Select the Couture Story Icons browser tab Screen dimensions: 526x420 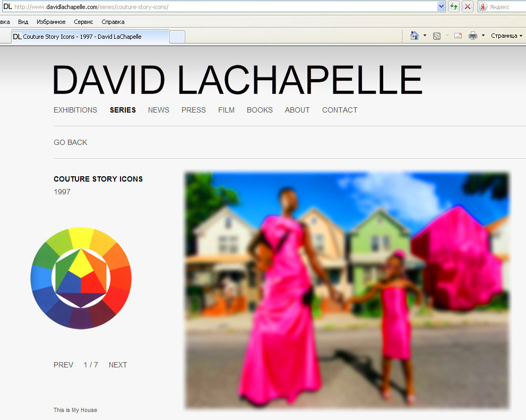tap(90, 37)
